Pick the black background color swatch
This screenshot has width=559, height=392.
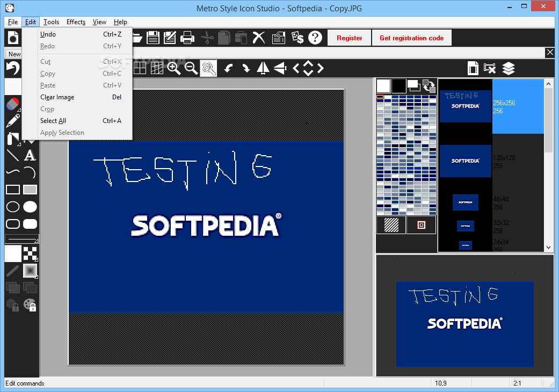pyautogui.click(x=398, y=86)
